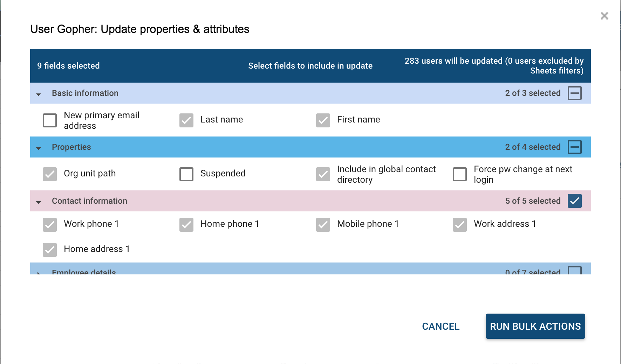The height and width of the screenshot is (364, 621).
Task: Toggle Basic information select-all checkbox
Action: (574, 93)
